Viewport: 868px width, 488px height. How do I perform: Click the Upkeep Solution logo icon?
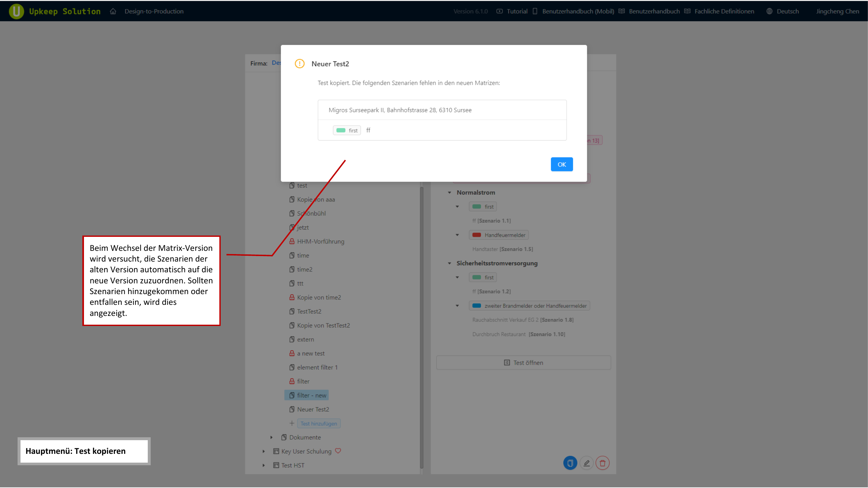pyautogui.click(x=16, y=11)
